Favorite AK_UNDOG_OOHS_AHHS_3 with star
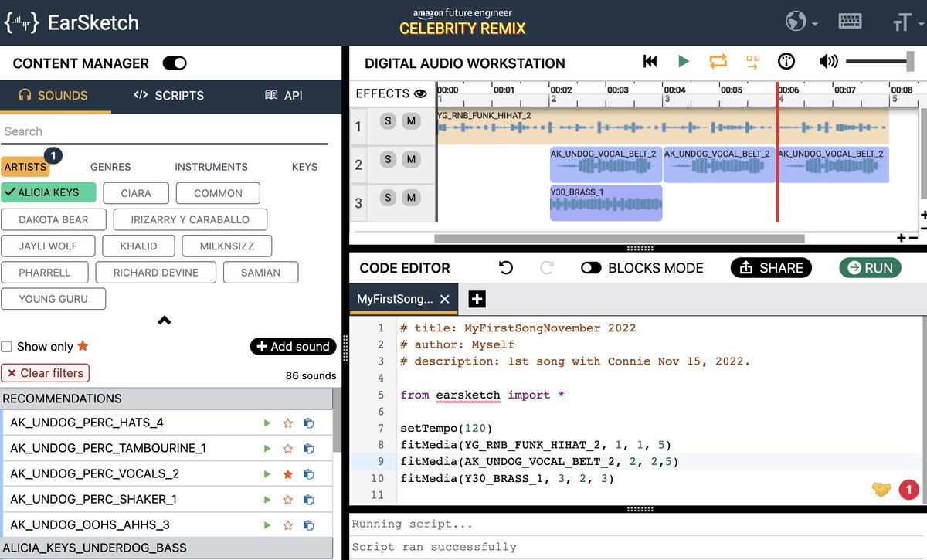Screen dimensions: 927x560 (288, 525)
